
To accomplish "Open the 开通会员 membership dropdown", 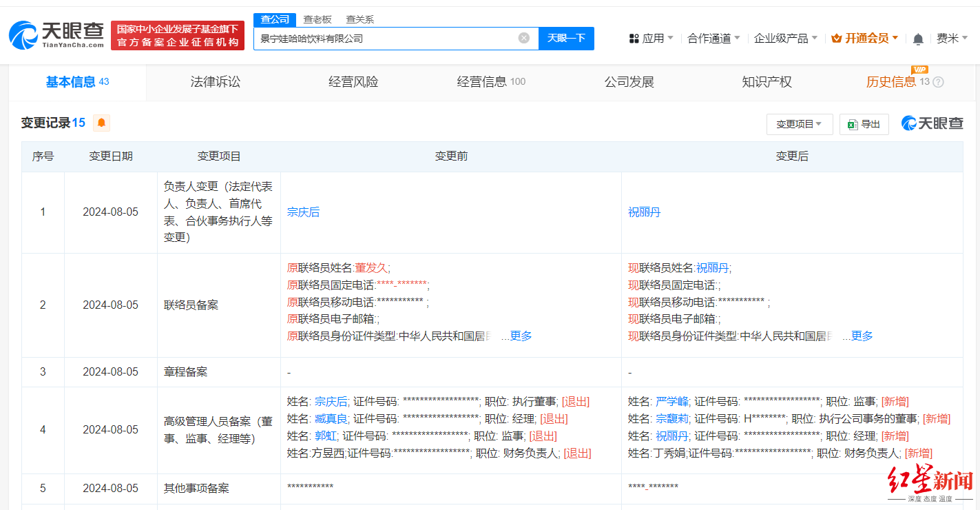I will (x=865, y=39).
